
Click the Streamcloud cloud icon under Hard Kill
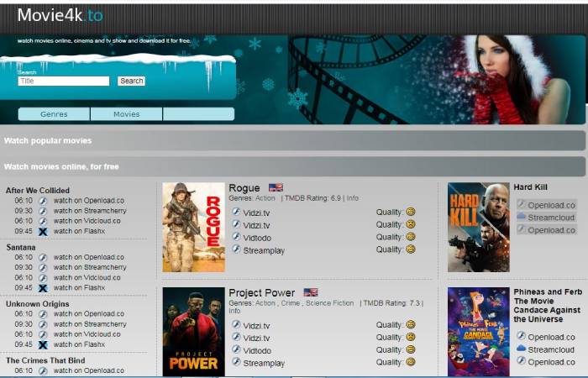521,217
